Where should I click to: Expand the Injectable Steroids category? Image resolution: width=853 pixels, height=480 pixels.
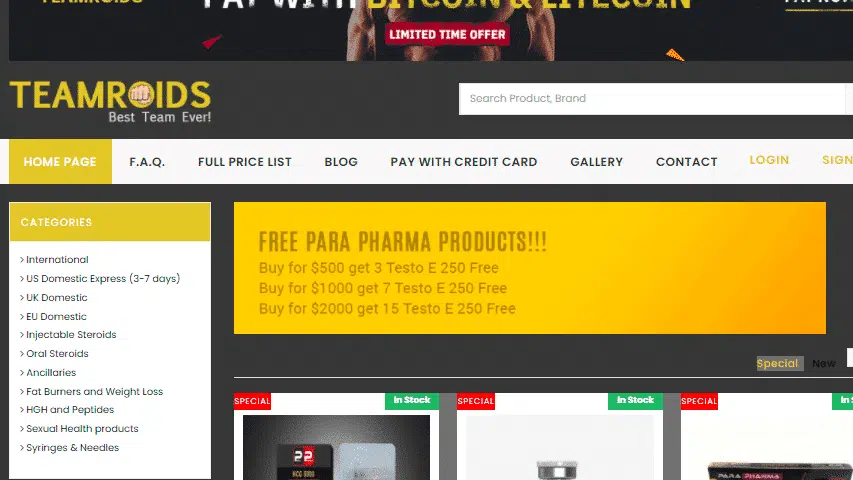click(69, 335)
